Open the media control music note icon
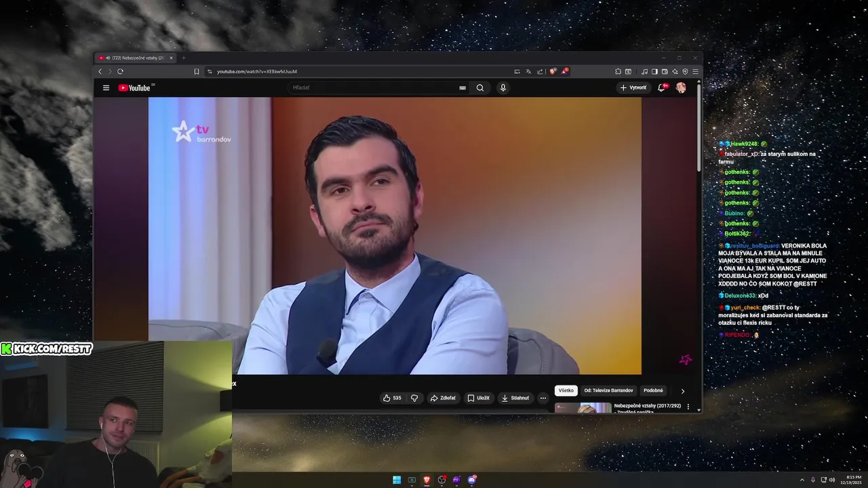The width and height of the screenshot is (868, 488). 644,71
